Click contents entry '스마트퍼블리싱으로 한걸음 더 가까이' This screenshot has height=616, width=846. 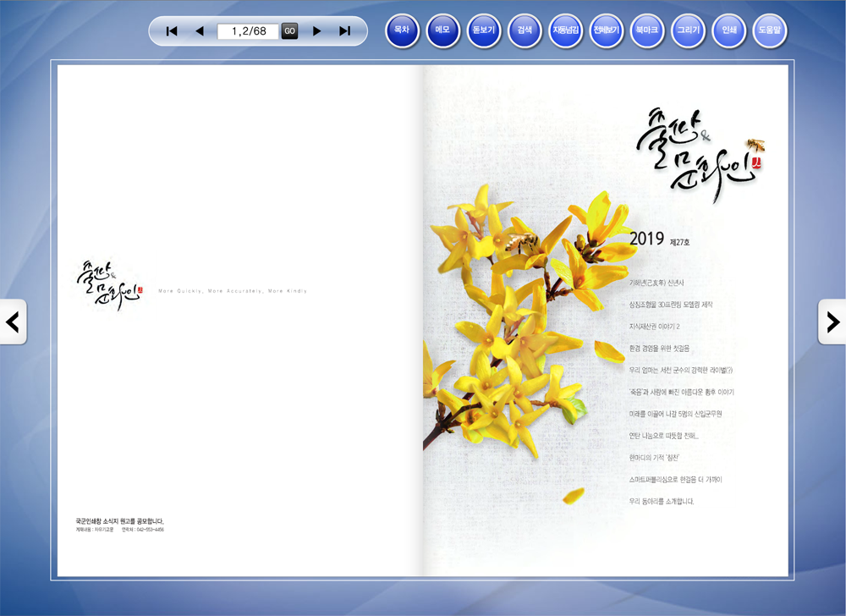[x=675, y=480]
